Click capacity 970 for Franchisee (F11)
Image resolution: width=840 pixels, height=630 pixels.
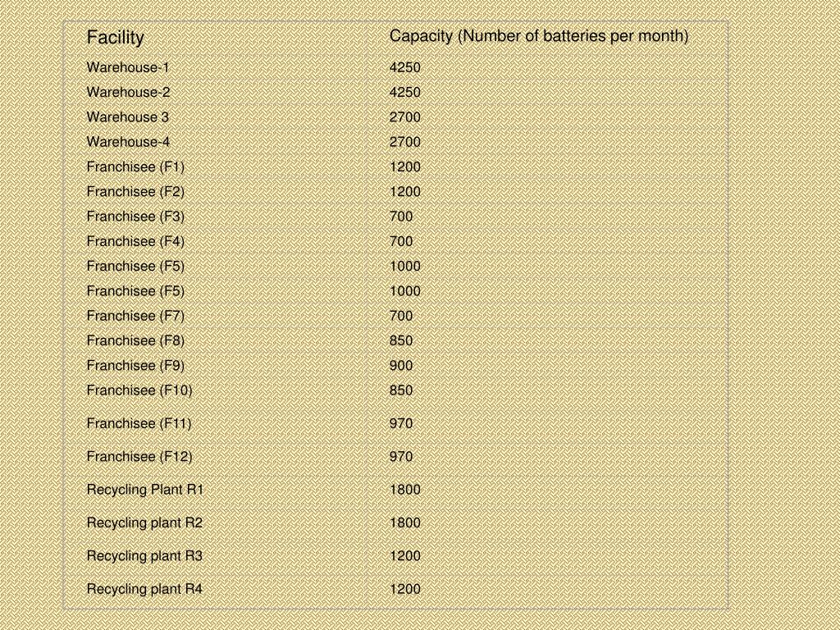[401, 424]
